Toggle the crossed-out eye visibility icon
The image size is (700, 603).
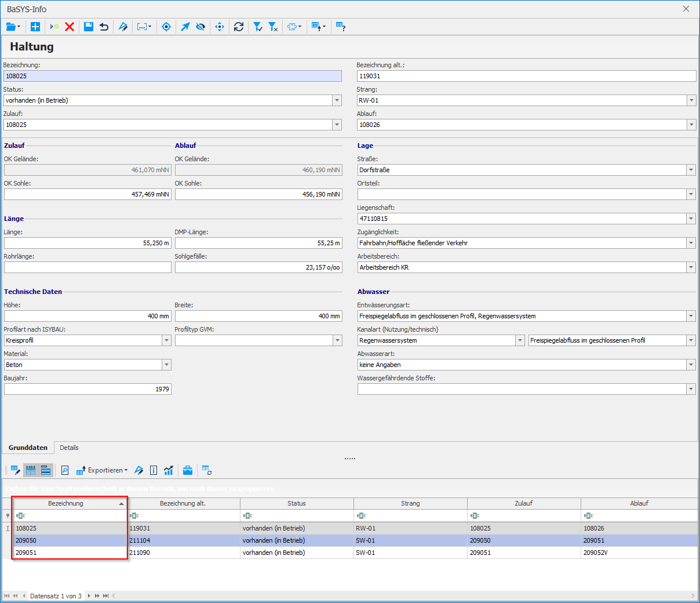tap(200, 27)
